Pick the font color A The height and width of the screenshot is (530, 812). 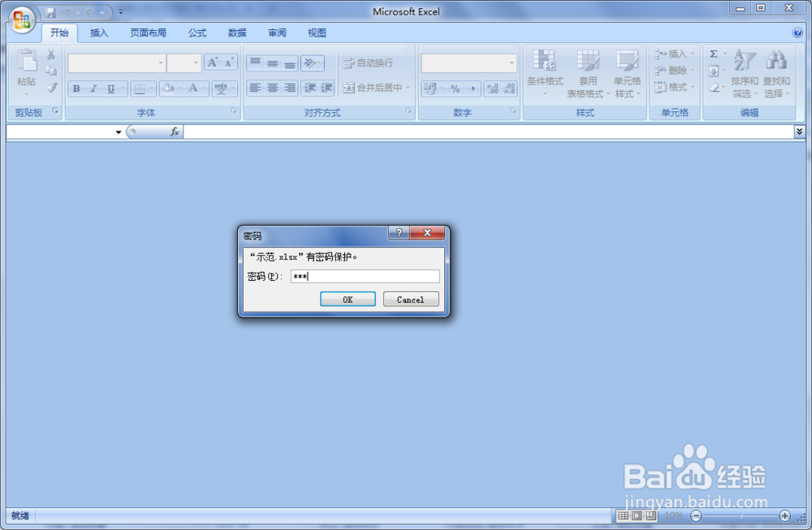[x=193, y=88]
